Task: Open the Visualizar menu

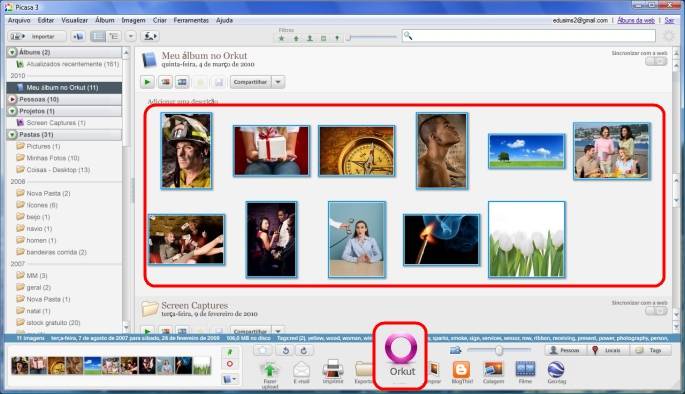Action: (74, 20)
